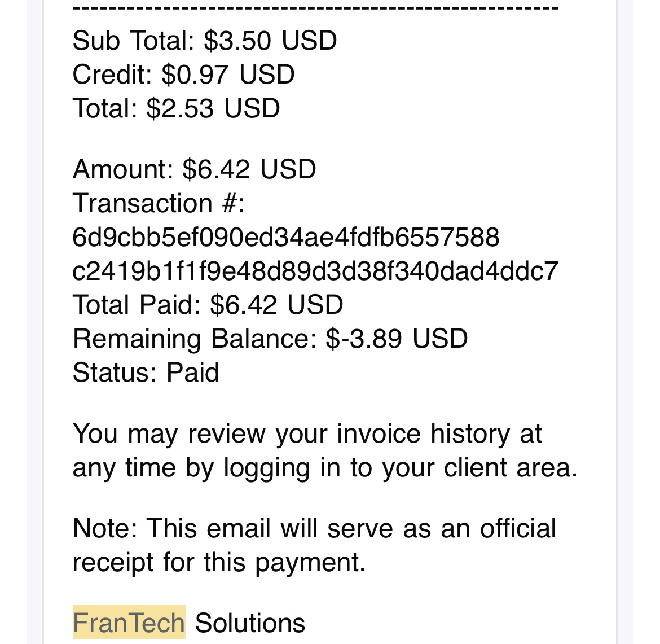Click the word Solutions after FranTech
660x644 pixels.
point(250,623)
